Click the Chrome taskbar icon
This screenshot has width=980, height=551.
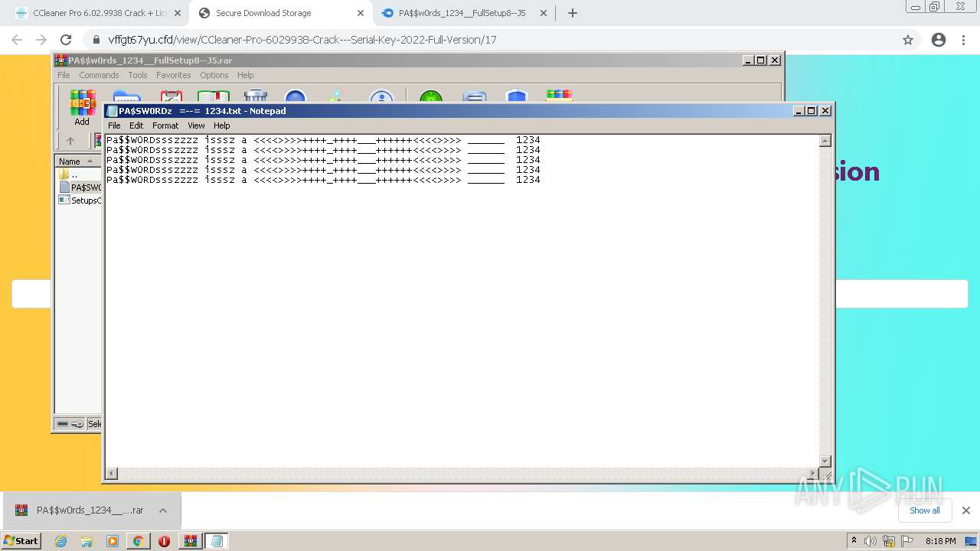pyautogui.click(x=138, y=541)
